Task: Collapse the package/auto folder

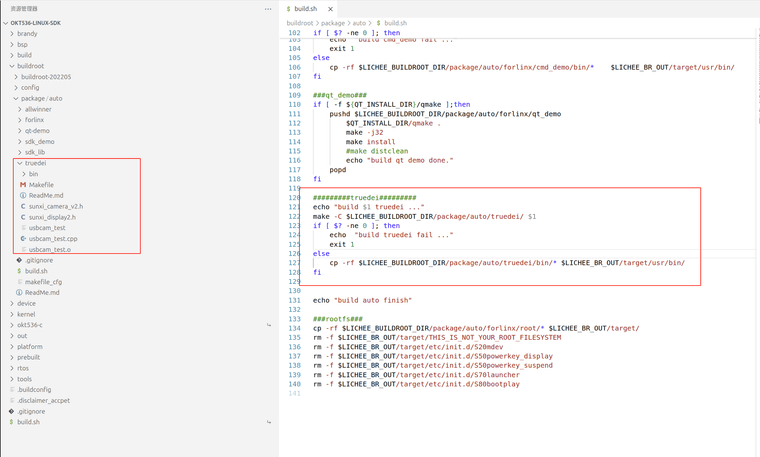Action: coord(38,98)
